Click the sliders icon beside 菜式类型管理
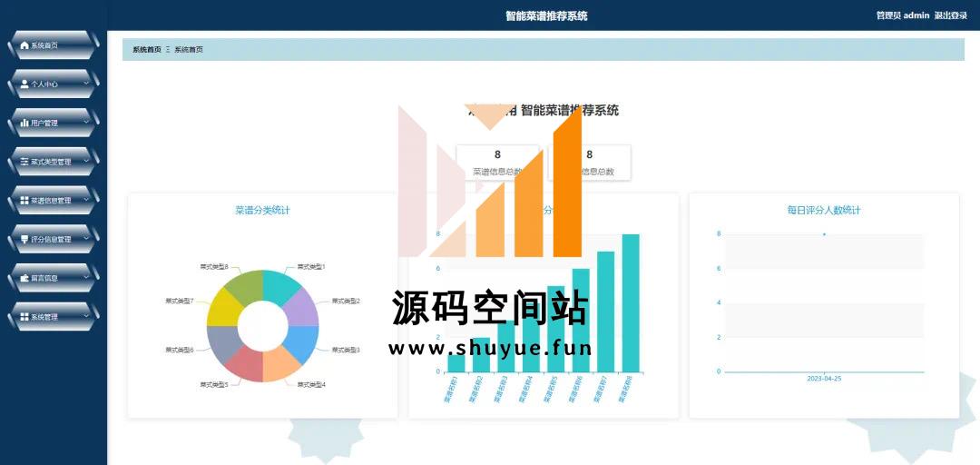The image size is (980, 465). point(24,162)
